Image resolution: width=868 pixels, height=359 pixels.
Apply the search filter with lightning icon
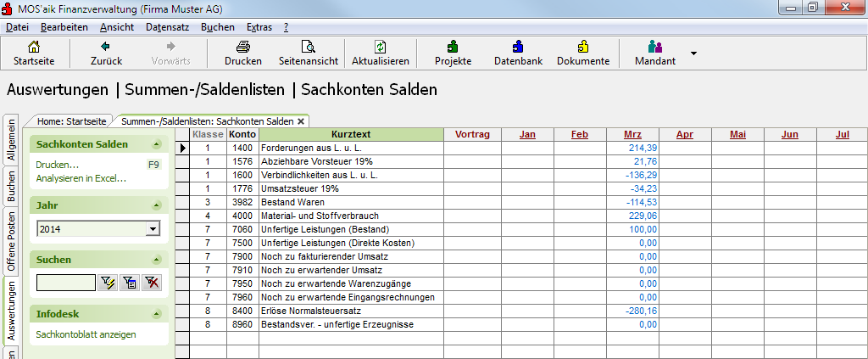107,283
